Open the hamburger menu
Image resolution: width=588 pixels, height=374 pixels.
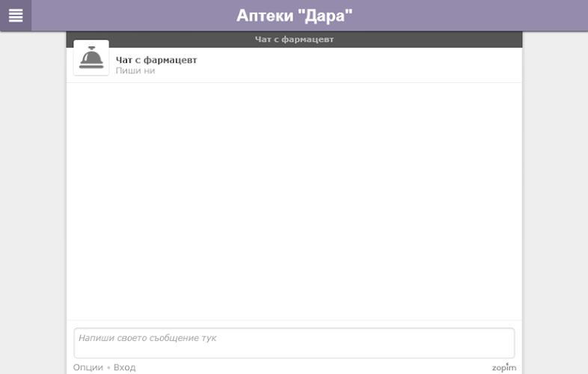(x=16, y=16)
